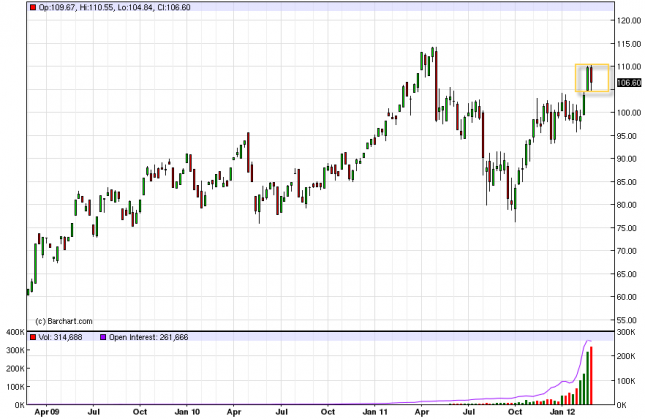Select the Hi:110.55 high price text
Viewport: 645px width, 419px height.
click(95, 7)
